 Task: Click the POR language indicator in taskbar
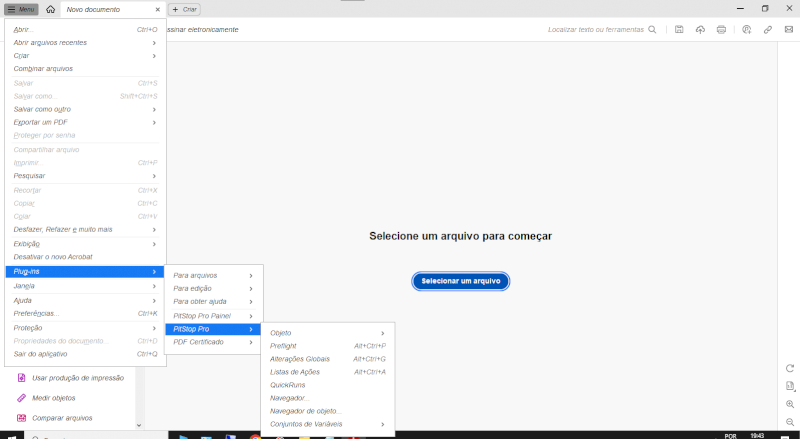click(x=730, y=436)
